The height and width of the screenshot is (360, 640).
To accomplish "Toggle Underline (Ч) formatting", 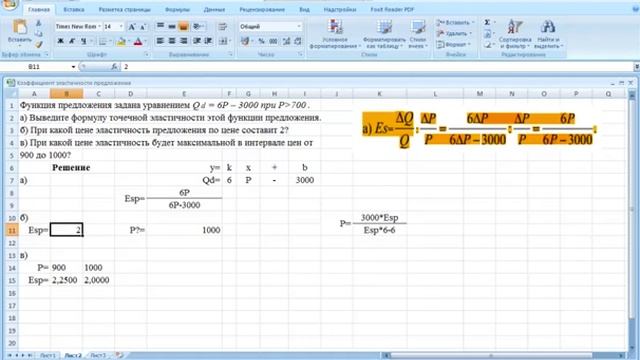I will pyautogui.click(x=83, y=41).
